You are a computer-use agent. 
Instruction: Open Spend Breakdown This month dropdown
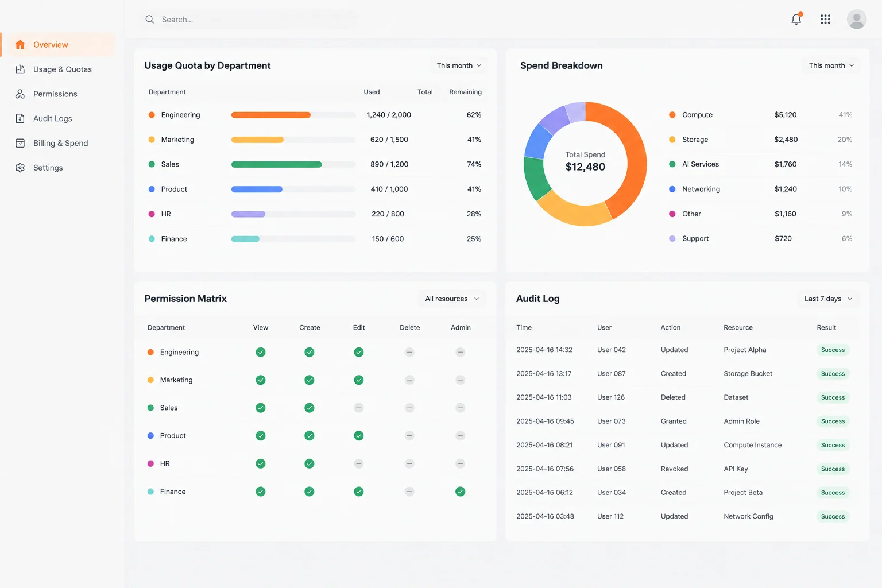(x=831, y=65)
